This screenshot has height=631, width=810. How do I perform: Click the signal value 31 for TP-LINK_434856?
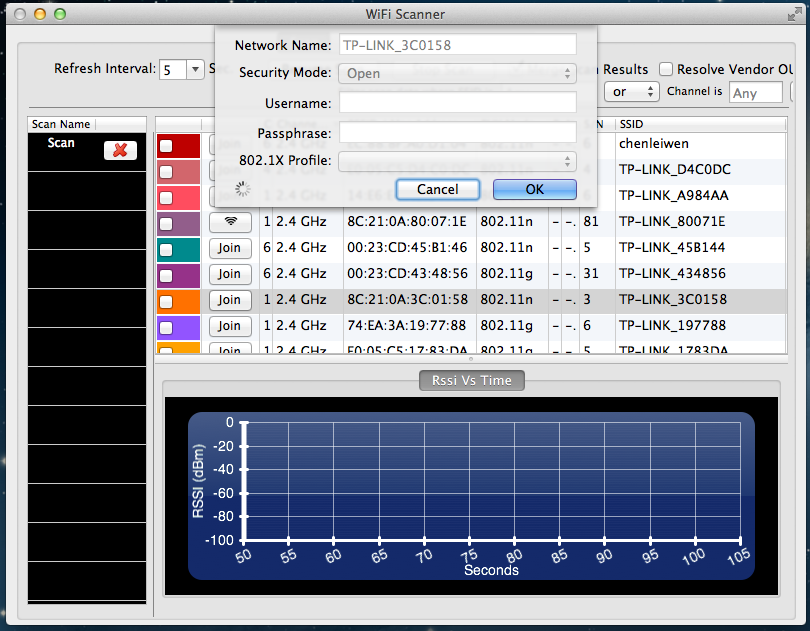591,273
